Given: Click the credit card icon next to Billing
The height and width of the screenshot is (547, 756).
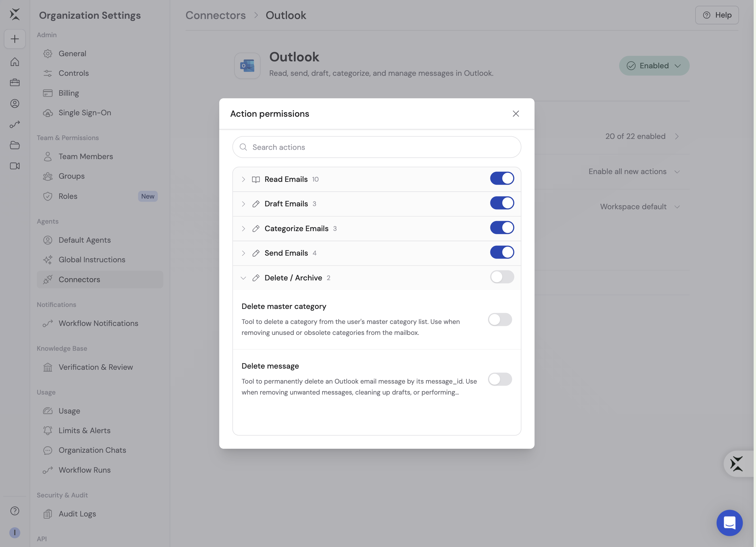Looking at the screenshot, I should pos(48,93).
